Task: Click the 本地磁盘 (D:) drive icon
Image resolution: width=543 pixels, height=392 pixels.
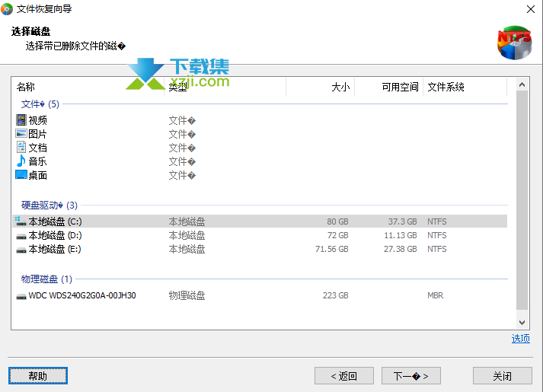Action: tap(21, 237)
